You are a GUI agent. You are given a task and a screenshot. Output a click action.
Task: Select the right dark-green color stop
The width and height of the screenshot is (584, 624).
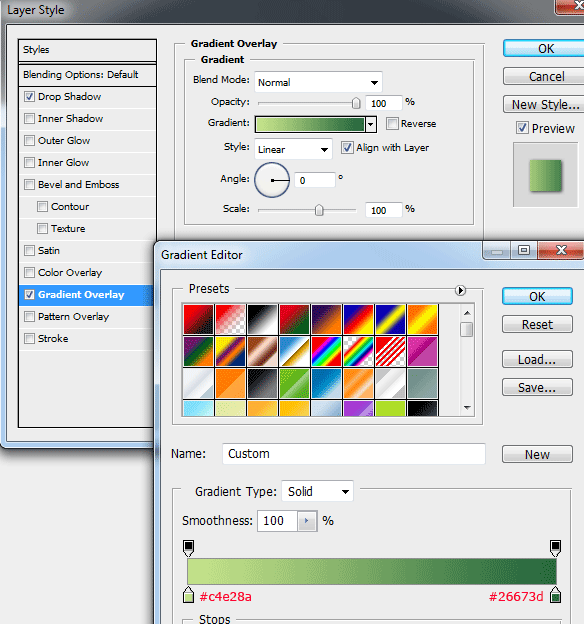555,595
